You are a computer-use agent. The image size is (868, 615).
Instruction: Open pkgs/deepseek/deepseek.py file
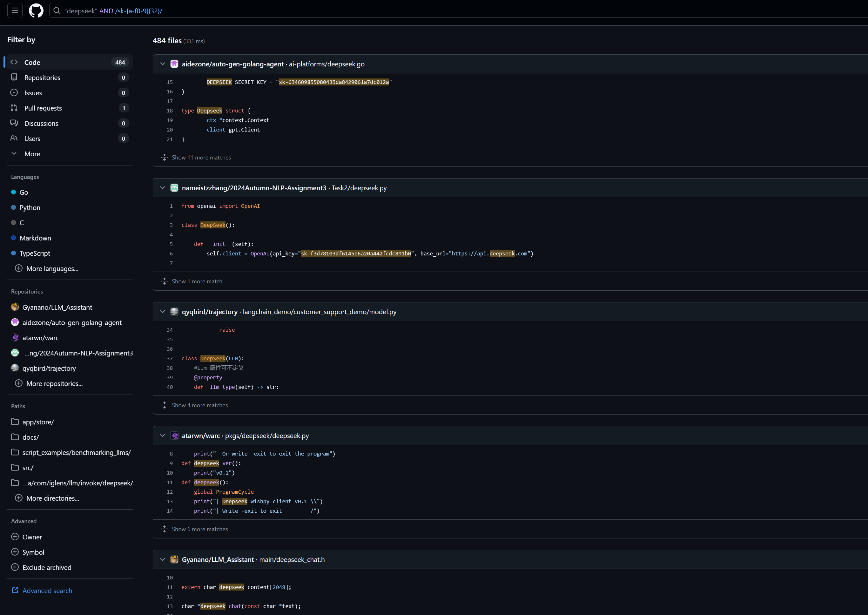click(267, 436)
